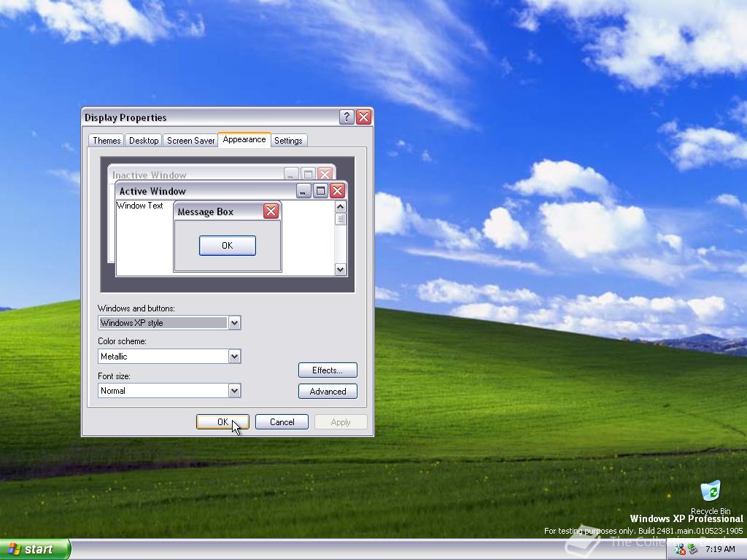
Task: Open the Effects... dialog
Action: pyautogui.click(x=328, y=370)
